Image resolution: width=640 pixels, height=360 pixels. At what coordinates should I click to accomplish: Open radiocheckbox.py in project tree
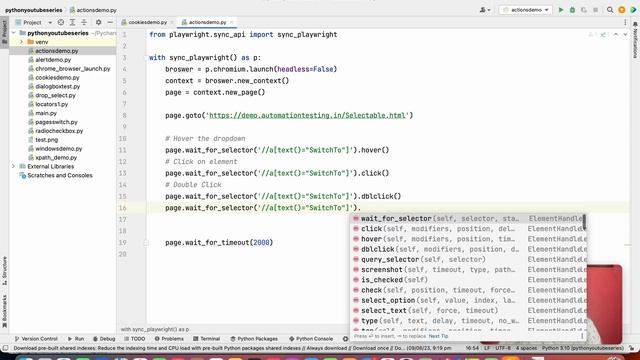59,131
